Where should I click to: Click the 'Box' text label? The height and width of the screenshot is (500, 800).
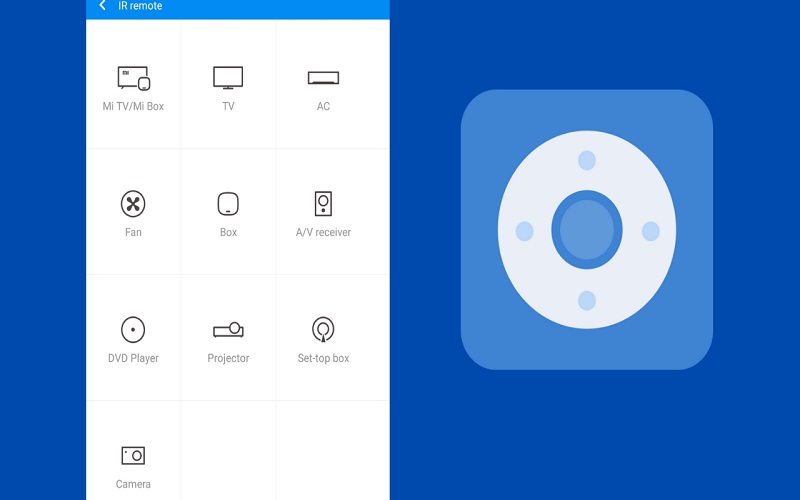point(228,232)
